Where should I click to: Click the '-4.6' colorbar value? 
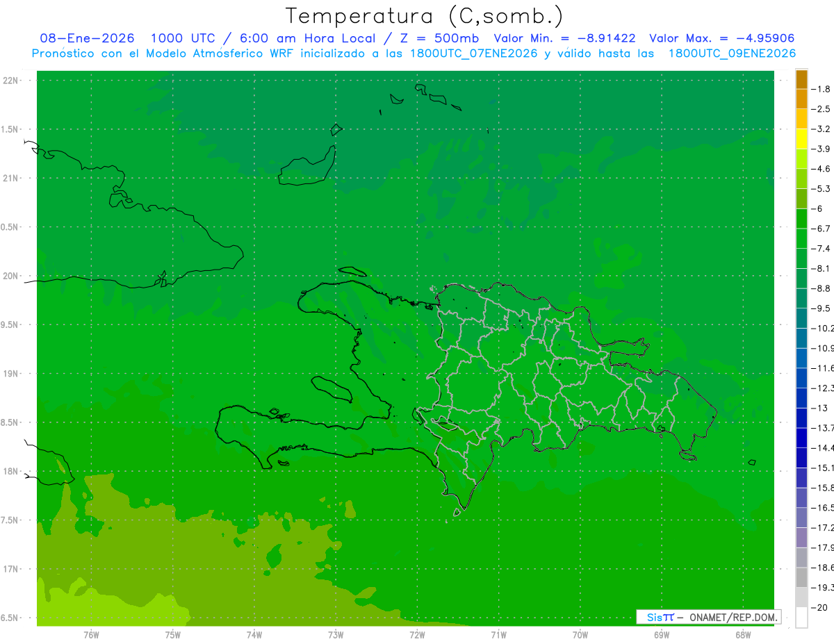tap(821, 169)
